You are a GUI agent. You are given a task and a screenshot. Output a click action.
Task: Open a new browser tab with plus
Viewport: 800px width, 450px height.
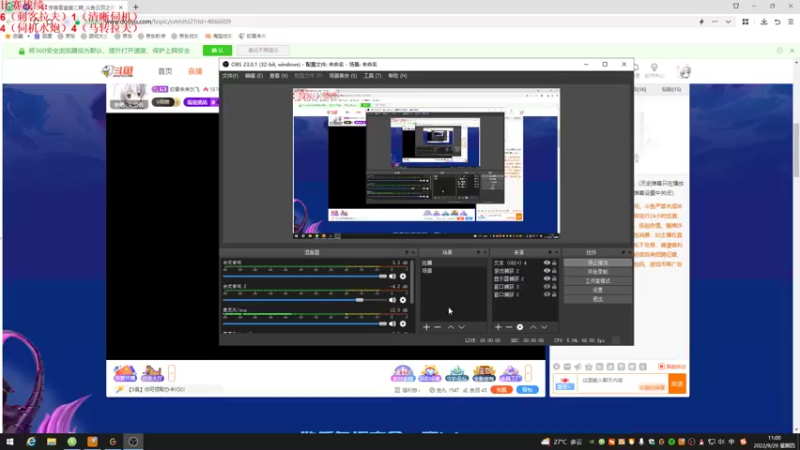[x=136, y=7]
